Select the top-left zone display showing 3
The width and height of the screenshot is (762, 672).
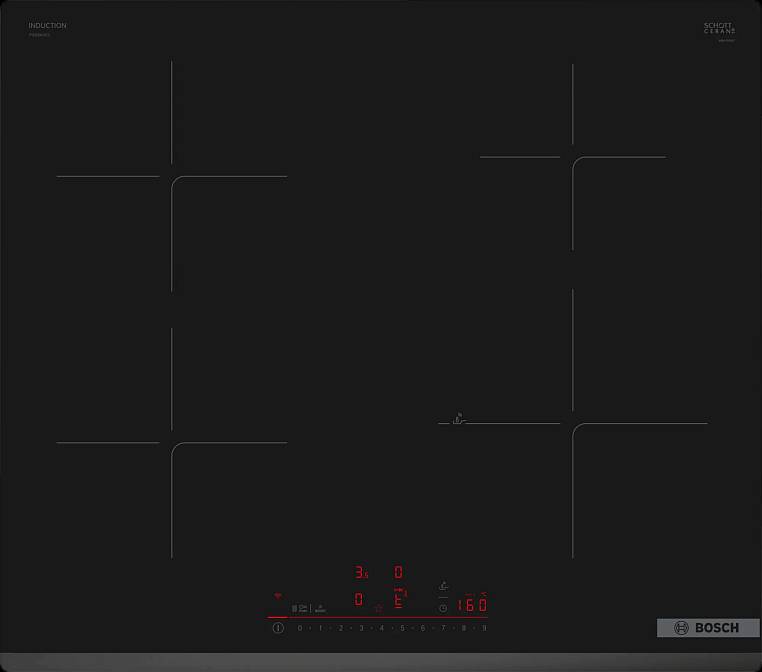point(360,573)
